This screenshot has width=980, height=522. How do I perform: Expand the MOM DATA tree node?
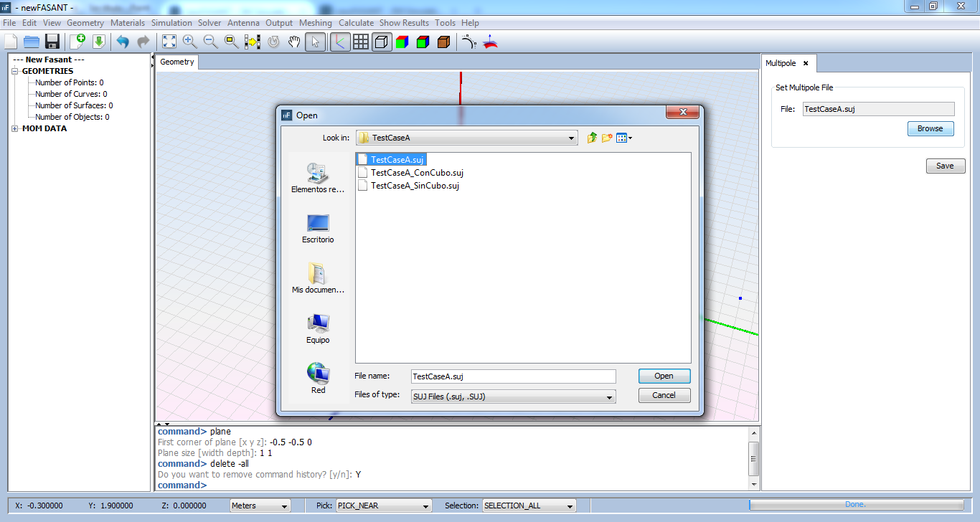tap(16, 128)
